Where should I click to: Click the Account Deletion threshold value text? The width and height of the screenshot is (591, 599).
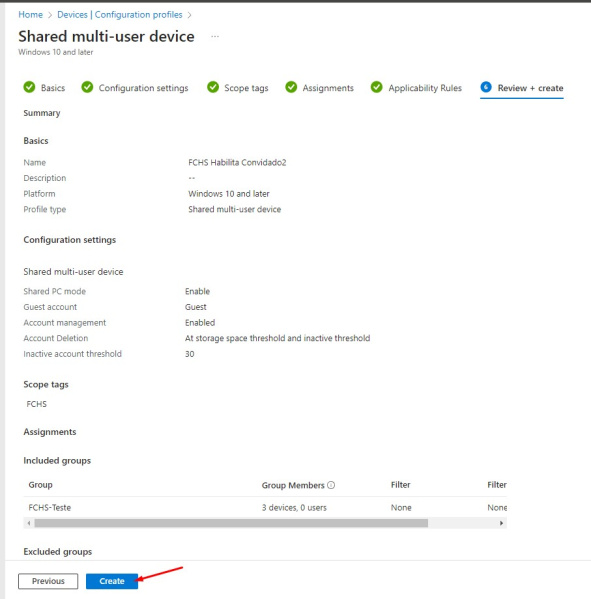click(278, 338)
